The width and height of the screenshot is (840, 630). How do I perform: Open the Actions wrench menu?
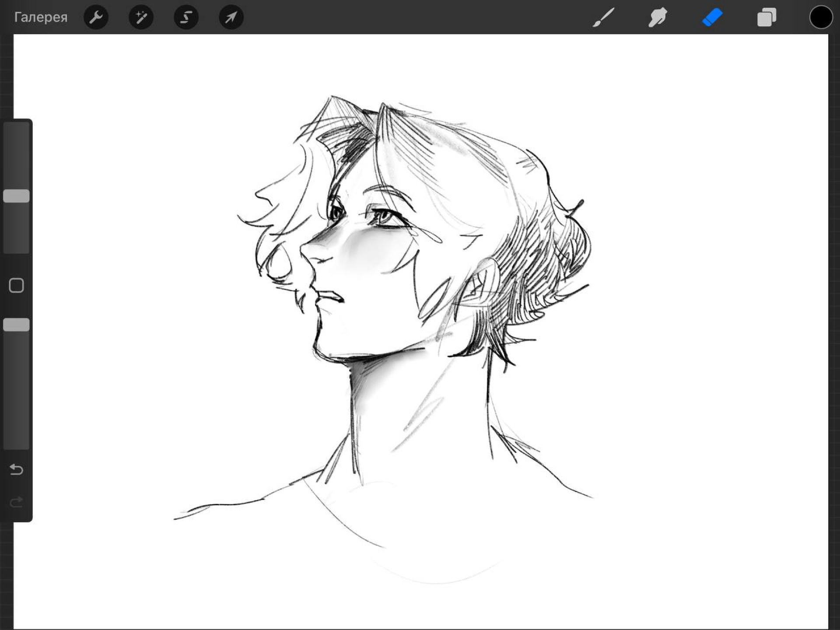click(x=96, y=17)
